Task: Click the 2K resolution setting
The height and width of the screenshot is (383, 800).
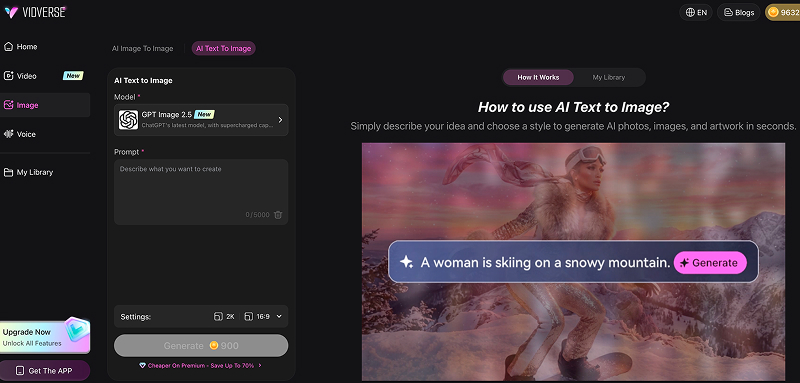Action: click(224, 317)
